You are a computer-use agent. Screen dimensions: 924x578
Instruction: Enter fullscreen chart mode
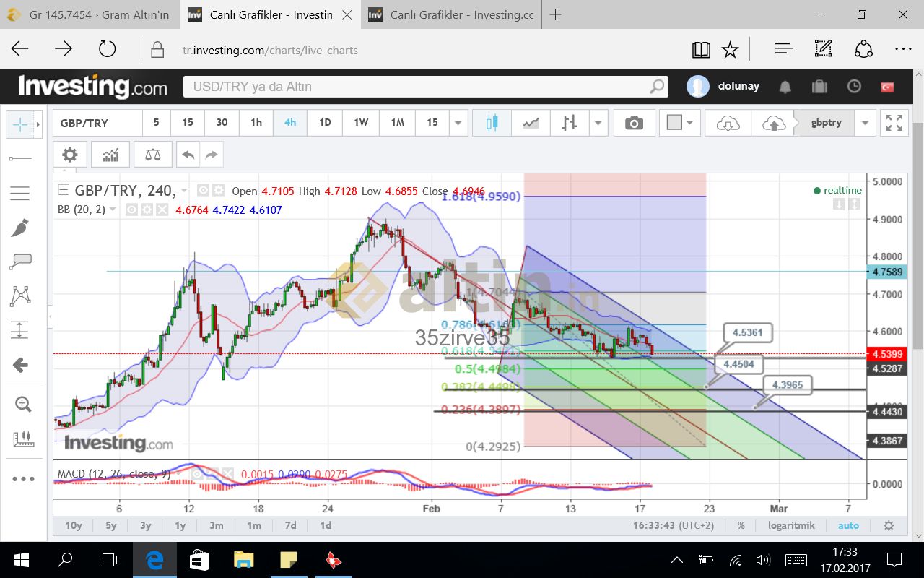point(894,124)
